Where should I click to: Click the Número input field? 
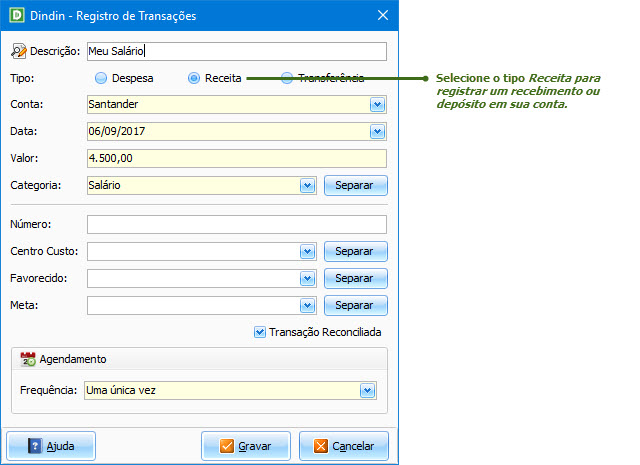tap(237, 225)
